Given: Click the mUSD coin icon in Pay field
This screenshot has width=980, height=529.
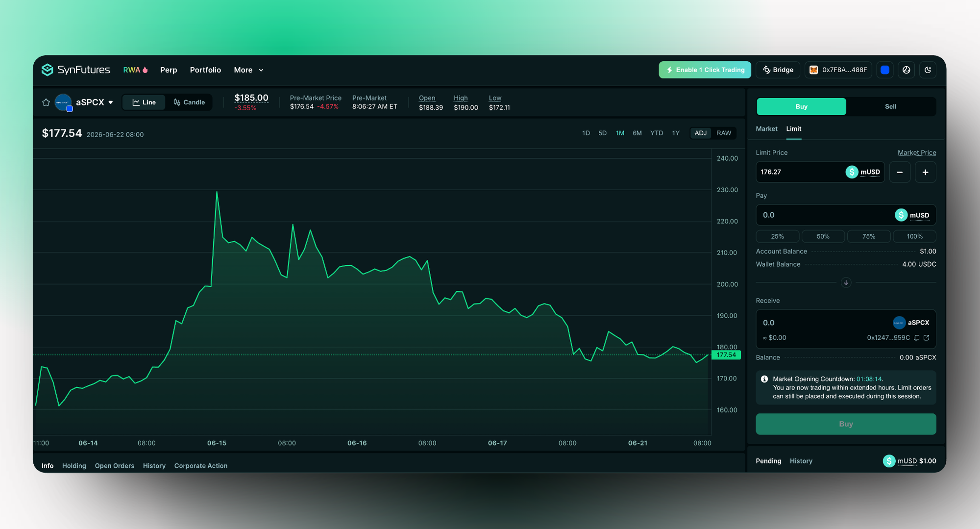Looking at the screenshot, I should coord(901,215).
